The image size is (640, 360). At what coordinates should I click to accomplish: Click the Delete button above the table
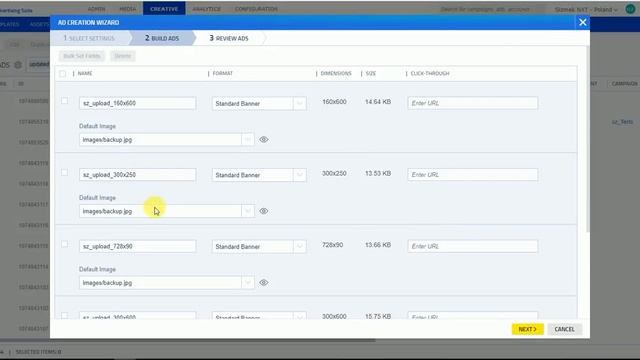(123, 56)
